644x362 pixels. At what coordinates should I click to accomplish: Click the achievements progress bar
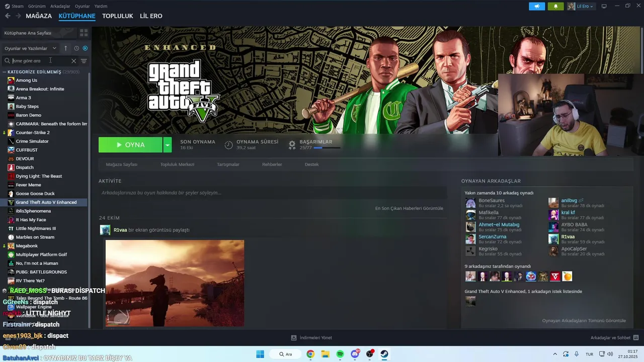click(x=327, y=148)
